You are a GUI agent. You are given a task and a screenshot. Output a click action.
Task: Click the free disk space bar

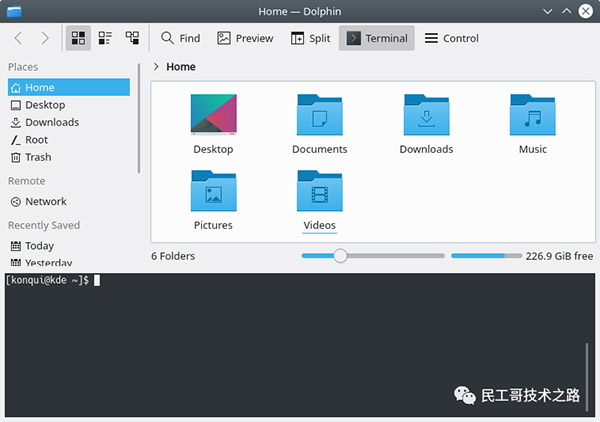tap(486, 256)
